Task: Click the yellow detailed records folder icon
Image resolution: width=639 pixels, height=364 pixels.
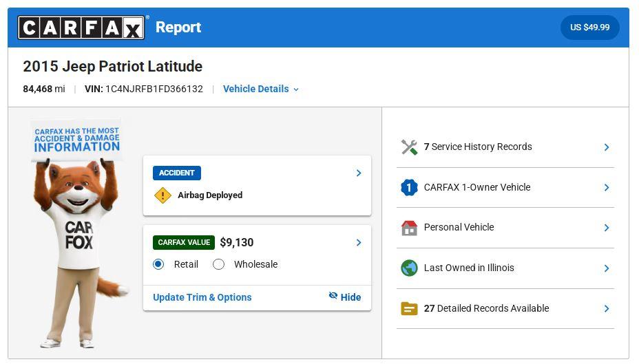Action: tap(409, 309)
